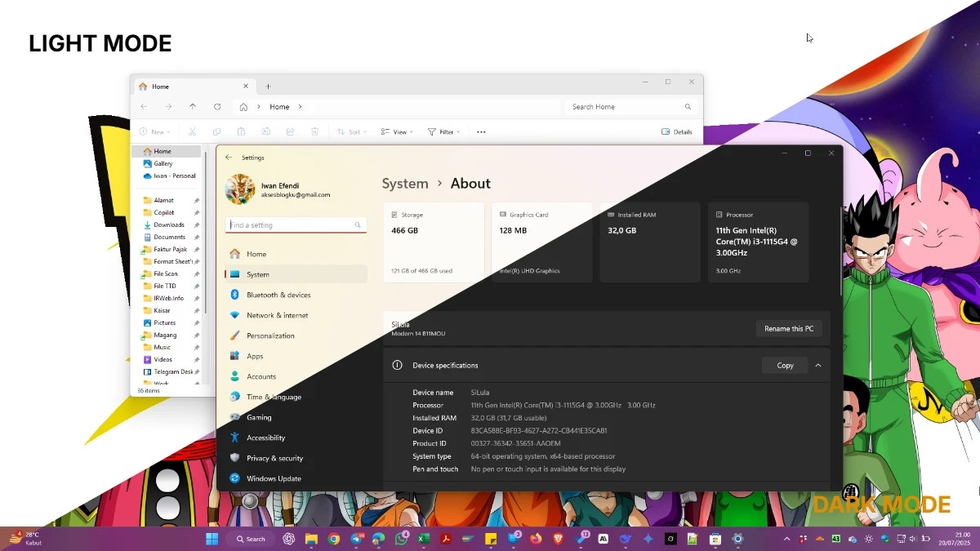980x551 pixels.
Task: Select Bluetooth & devices in Settings
Action: coord(278,295)
